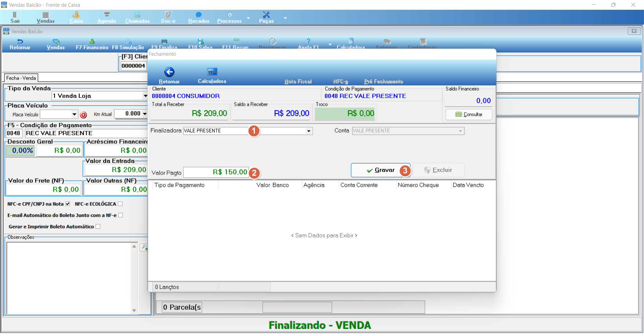Click the red target icon beside Placa Veículo
Viewport: 644px width, 334px height.
click(x=84, y=115)
